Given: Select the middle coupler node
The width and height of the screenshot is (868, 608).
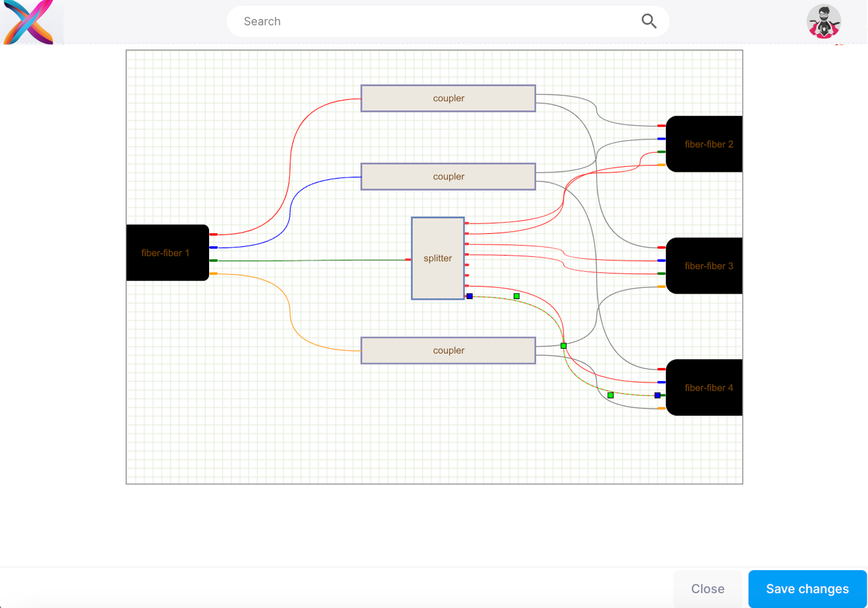Looking at the screenshot, I should pos(448,176).
